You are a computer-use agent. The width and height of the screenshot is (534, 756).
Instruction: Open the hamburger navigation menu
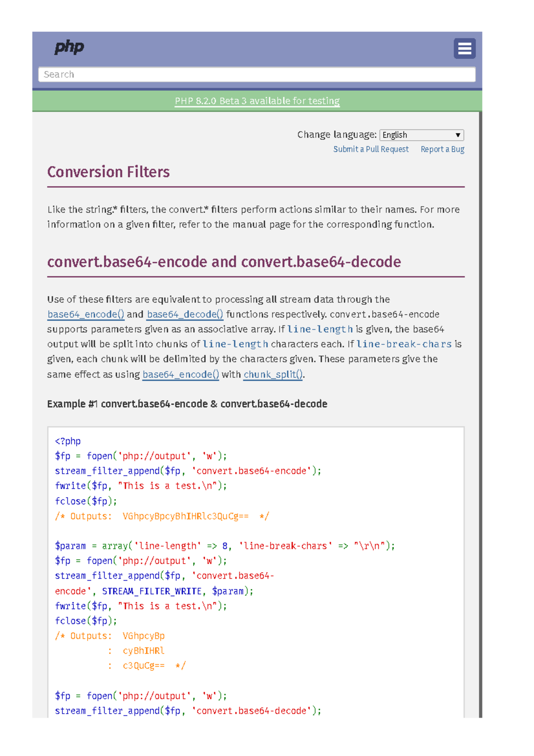coord(464,49)
